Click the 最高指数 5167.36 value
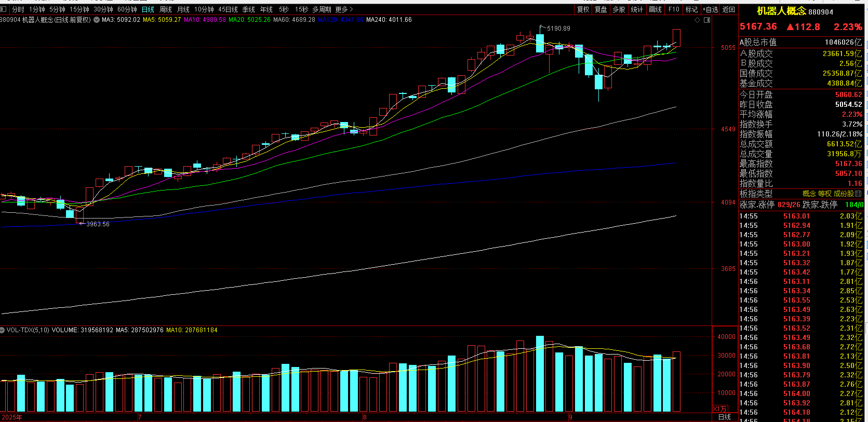 click(849, 164)
